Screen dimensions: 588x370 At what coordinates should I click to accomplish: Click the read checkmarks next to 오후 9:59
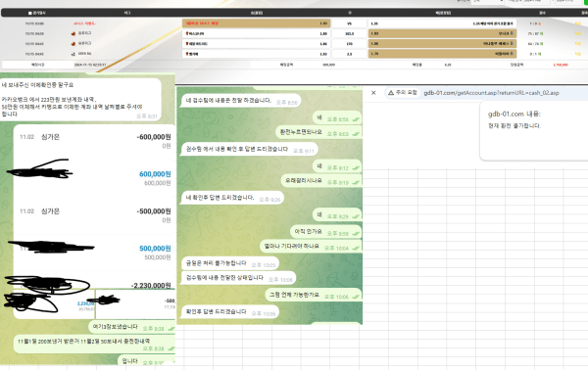(356, 233)
